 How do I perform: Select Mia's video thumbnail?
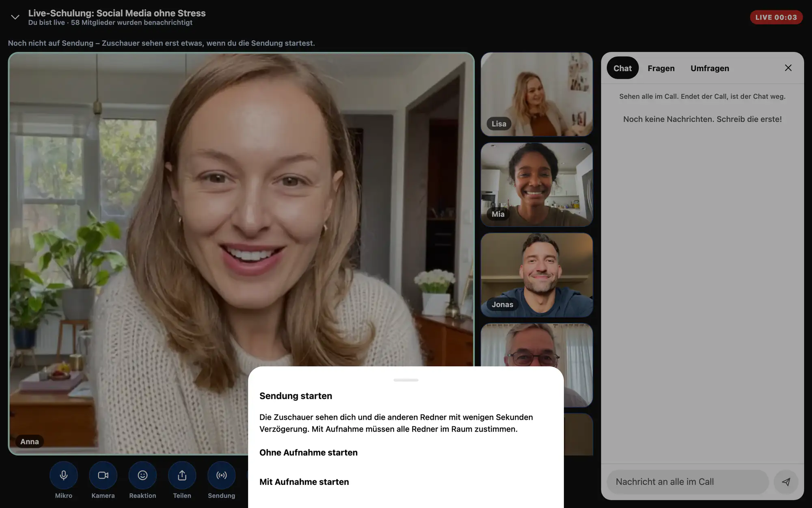click(x=537, y=184)
